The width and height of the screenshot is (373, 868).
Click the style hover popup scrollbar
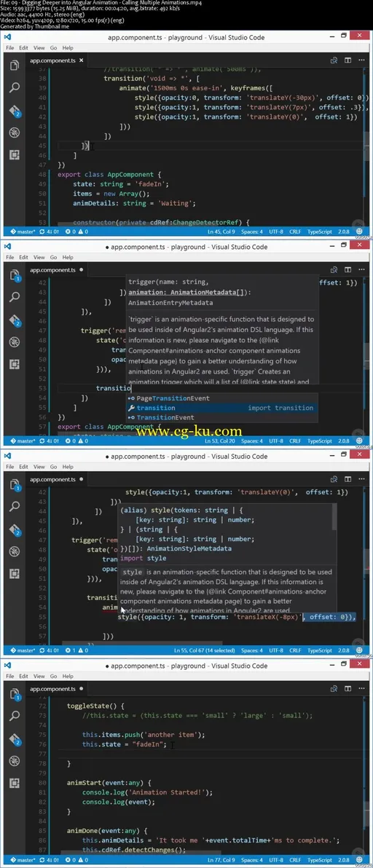tap(334, 516)
